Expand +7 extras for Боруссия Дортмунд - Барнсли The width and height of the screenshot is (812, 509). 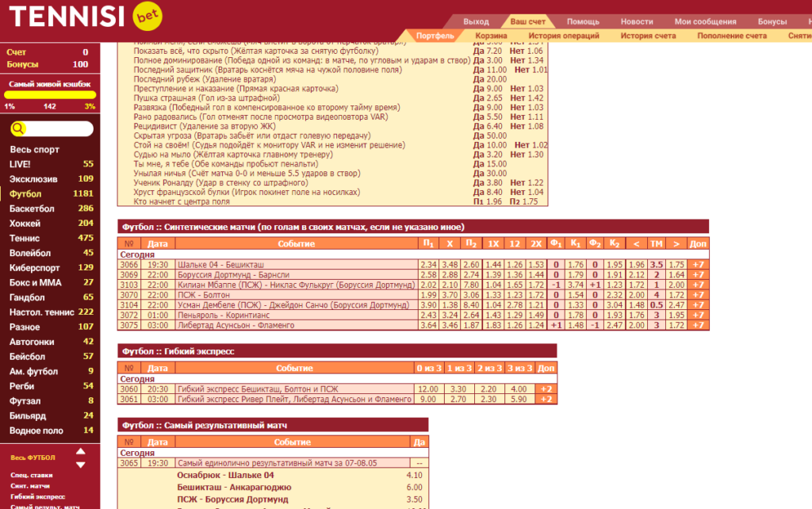click(698, 274)
